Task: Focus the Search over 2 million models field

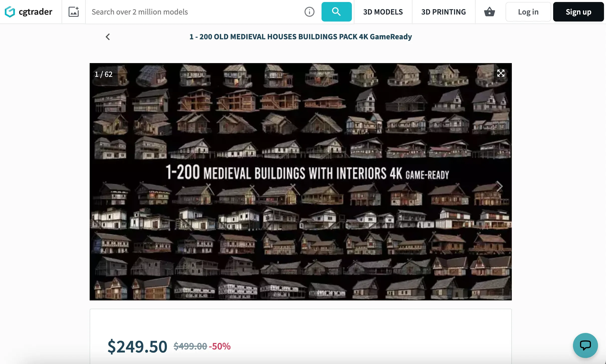Action: (x=195, y=12)
